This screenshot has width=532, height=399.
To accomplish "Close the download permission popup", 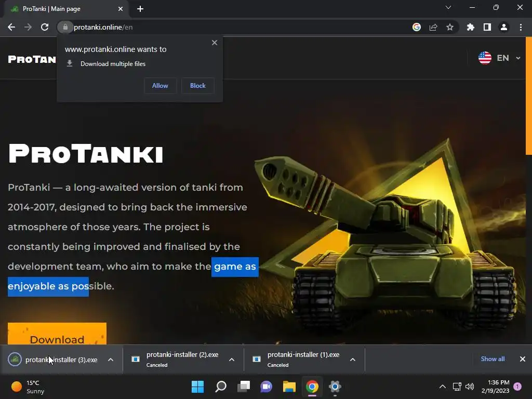I will coord(215,43).
